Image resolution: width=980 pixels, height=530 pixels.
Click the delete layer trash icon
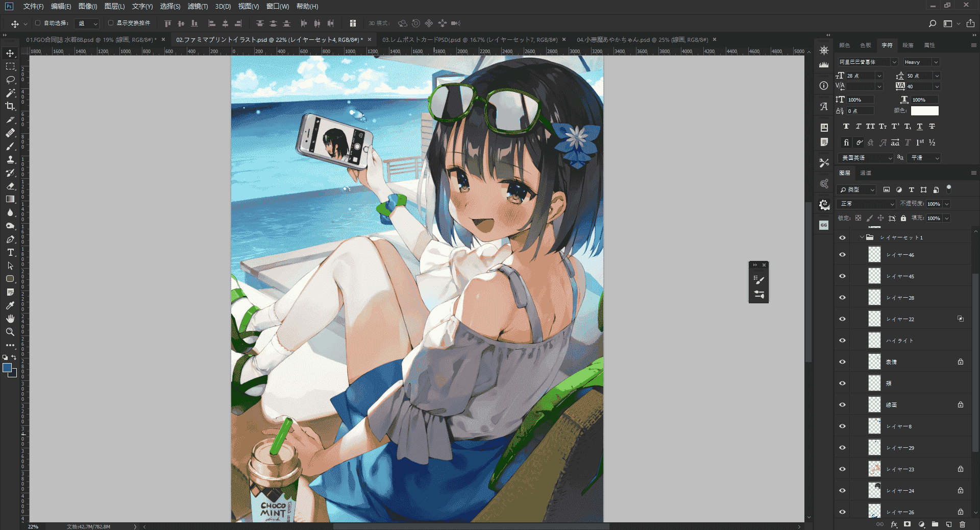pos(962,524)
